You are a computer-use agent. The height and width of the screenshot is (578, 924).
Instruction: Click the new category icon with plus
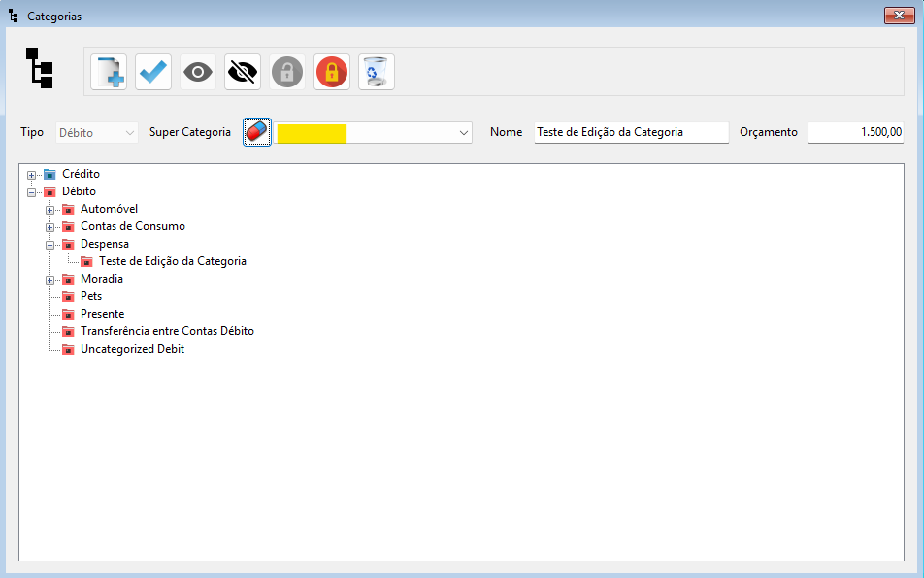pos(109,72)
